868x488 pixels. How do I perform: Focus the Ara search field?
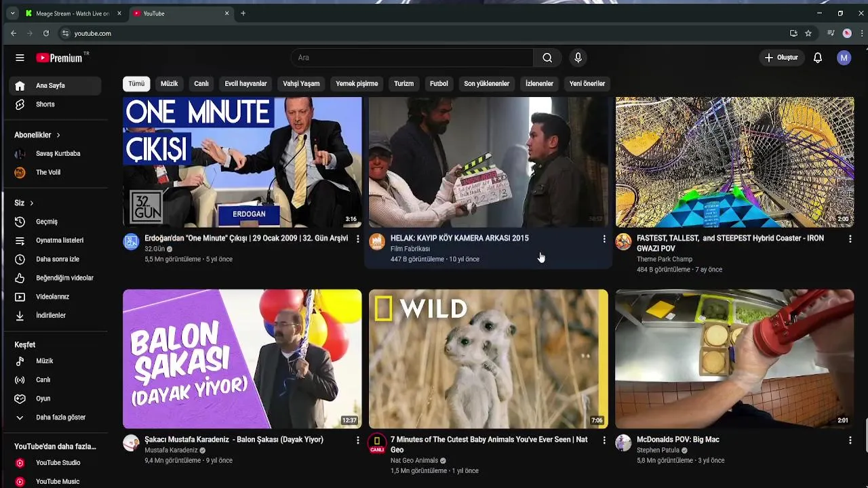[412, 58]
